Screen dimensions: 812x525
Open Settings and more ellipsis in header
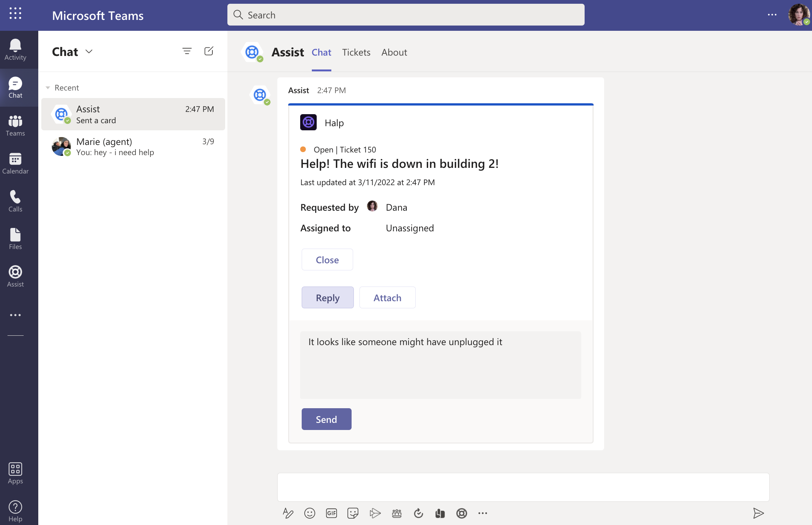(772, 15)
